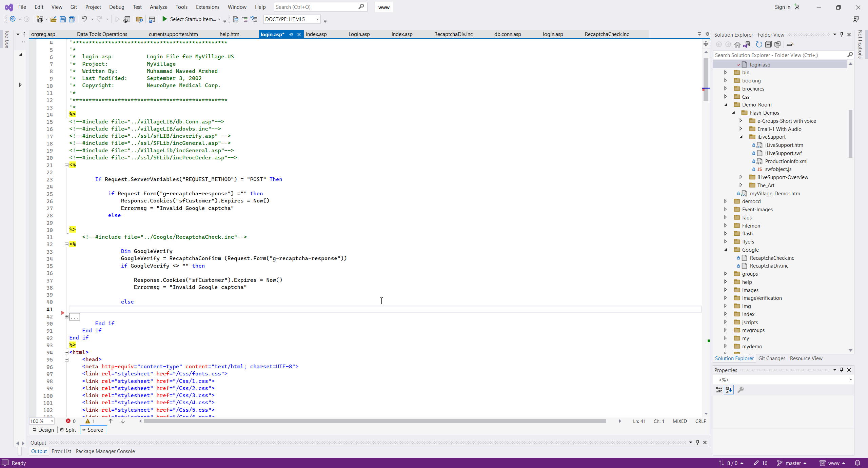This screenshot has width=868, height=468.
Task: Click the Undo toolbar icon
Action: point(84,19)
